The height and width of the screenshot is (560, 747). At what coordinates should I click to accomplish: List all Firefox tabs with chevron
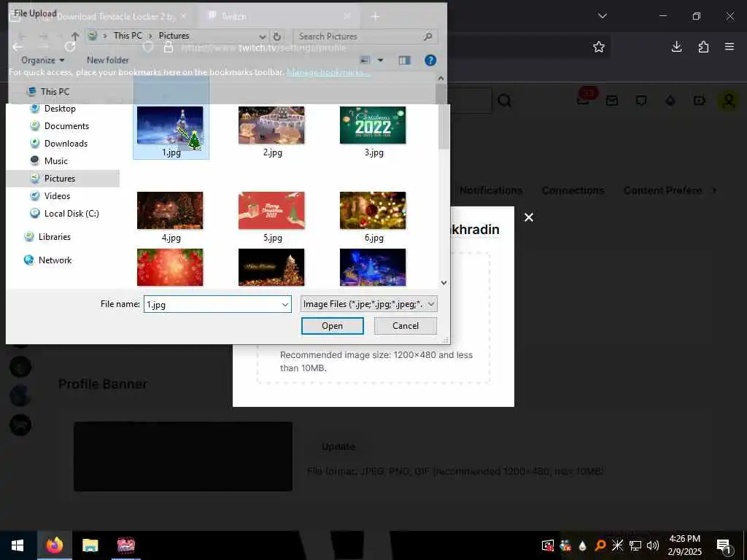click(602, 16)
